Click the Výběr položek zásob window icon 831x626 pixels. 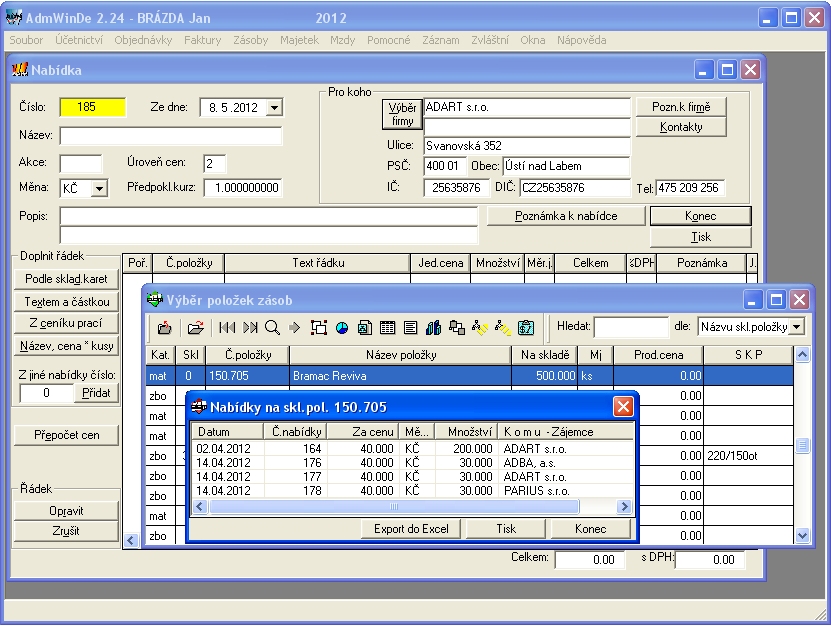click(154, 300)
